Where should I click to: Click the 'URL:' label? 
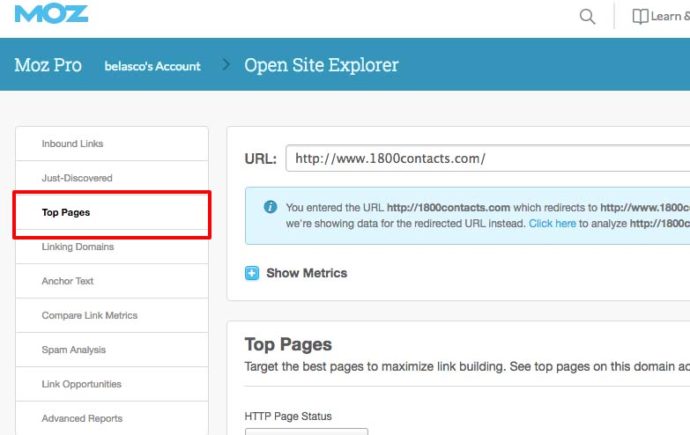click(261, 159)
